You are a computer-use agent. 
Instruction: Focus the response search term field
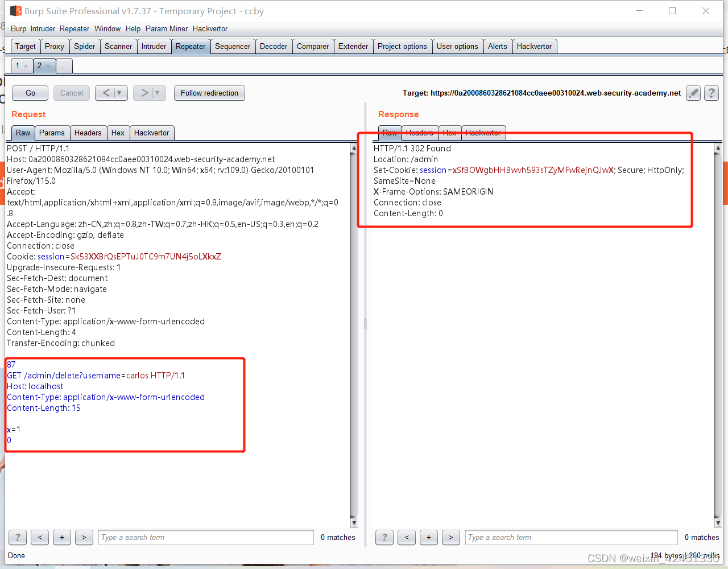tap(573, 537)
